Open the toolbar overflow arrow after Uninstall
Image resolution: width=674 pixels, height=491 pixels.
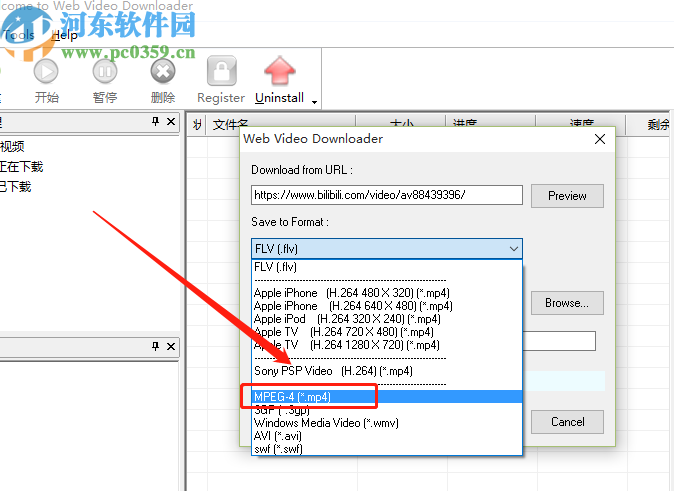tap(315, 102)
